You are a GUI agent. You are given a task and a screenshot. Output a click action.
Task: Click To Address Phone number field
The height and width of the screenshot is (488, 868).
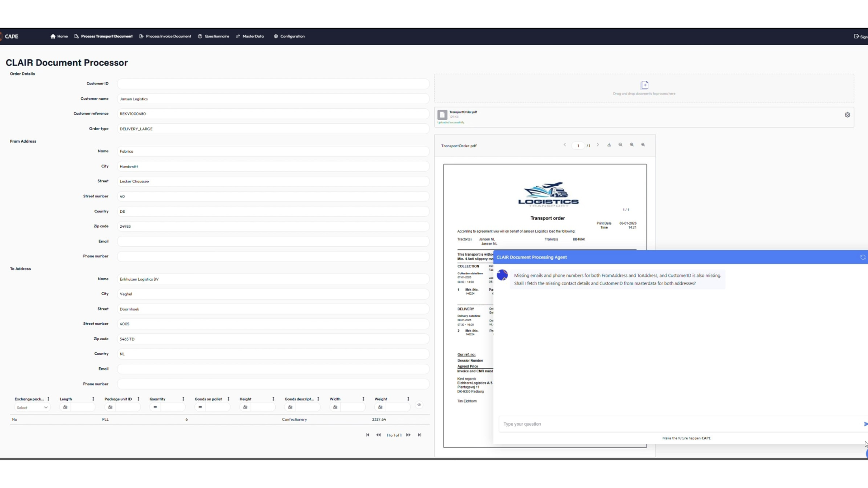(273, 384)
